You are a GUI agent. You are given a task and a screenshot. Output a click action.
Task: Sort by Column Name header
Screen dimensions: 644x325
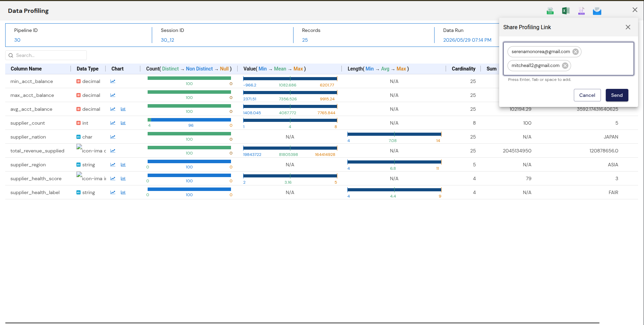26,69
